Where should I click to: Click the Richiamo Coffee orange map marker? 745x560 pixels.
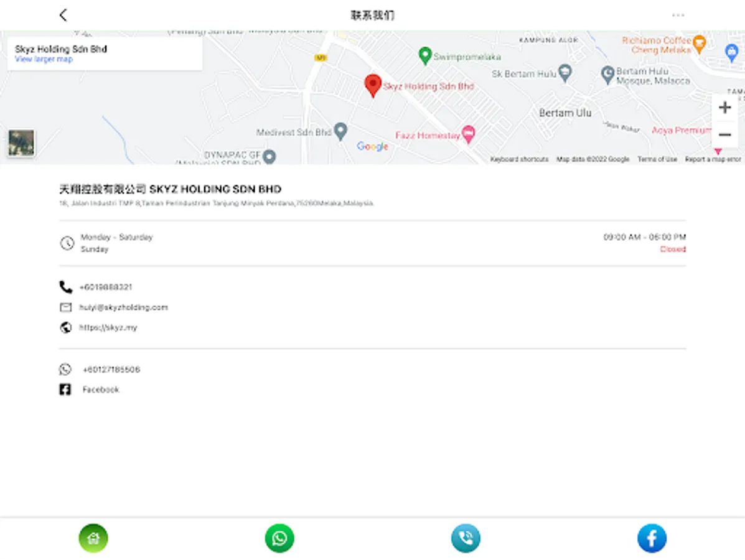tap(699, 44)
